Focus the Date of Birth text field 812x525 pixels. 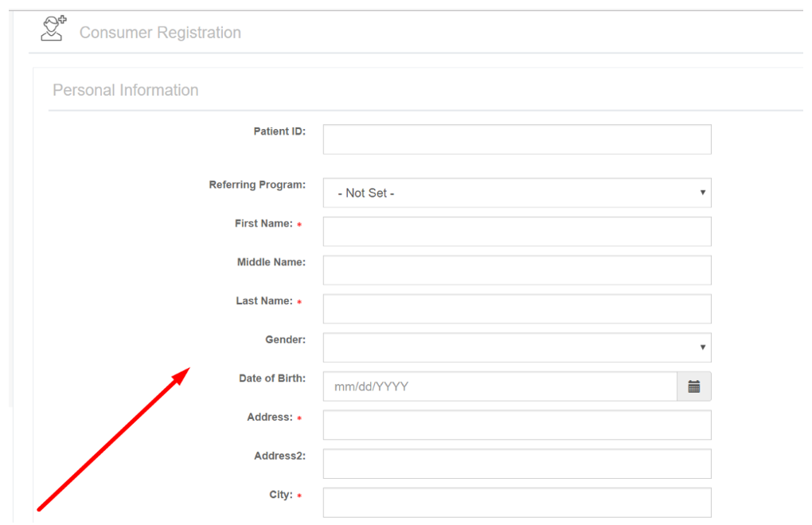(x=500, y=386)
